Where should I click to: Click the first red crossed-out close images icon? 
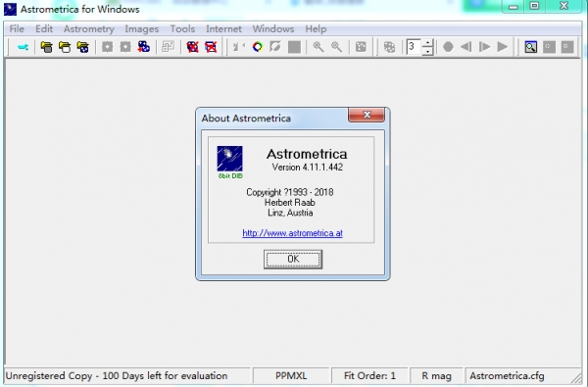192,47
